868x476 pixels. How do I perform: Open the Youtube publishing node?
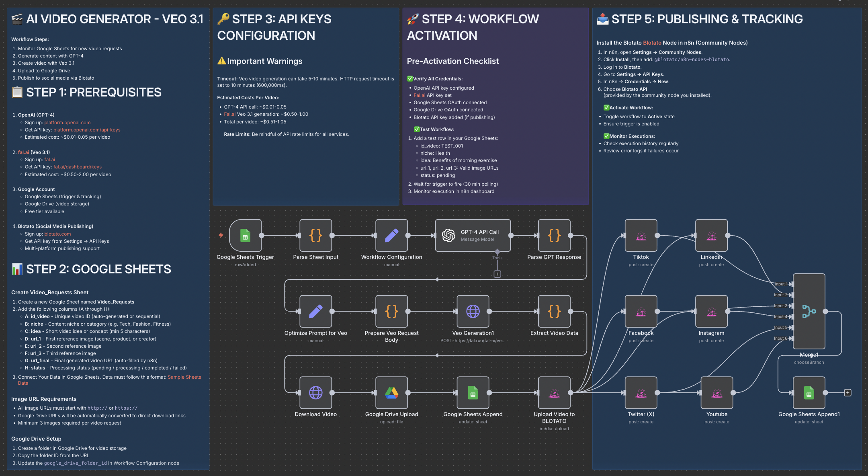[717, 393]
